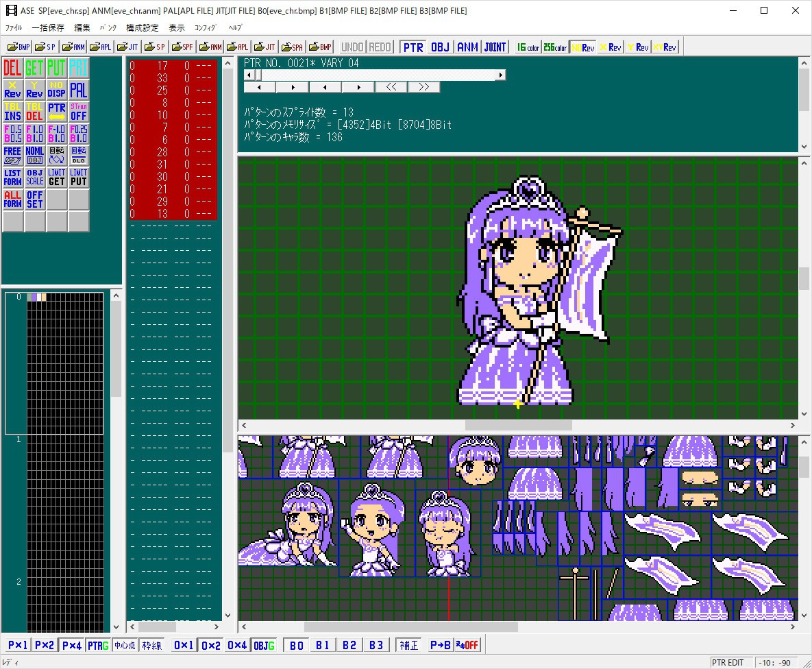Click the OFF SET tool button
Image resolution: width=812 pixels, height=669 pixels.
click(34, 199)
